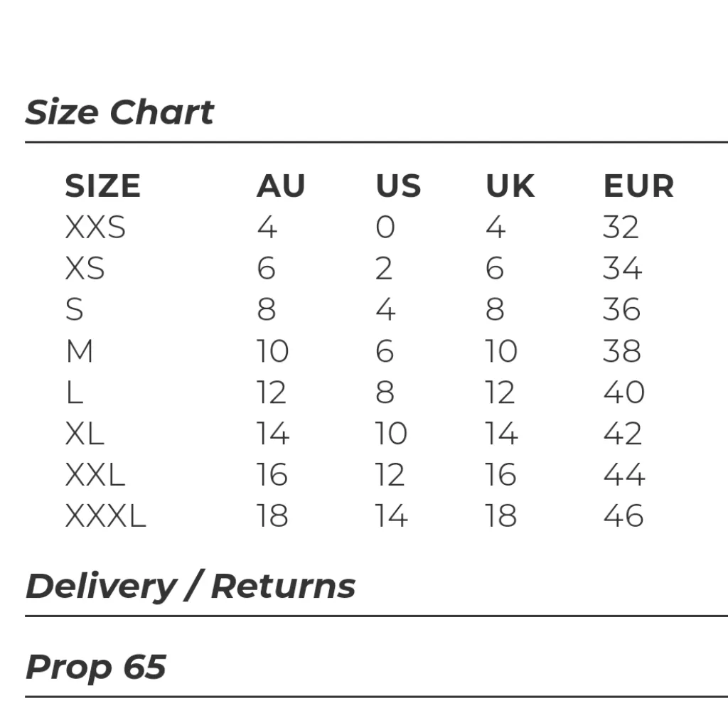Collapse the Size Chart section
The width and height of the screenshot is (728, 728).
[119, 112]
